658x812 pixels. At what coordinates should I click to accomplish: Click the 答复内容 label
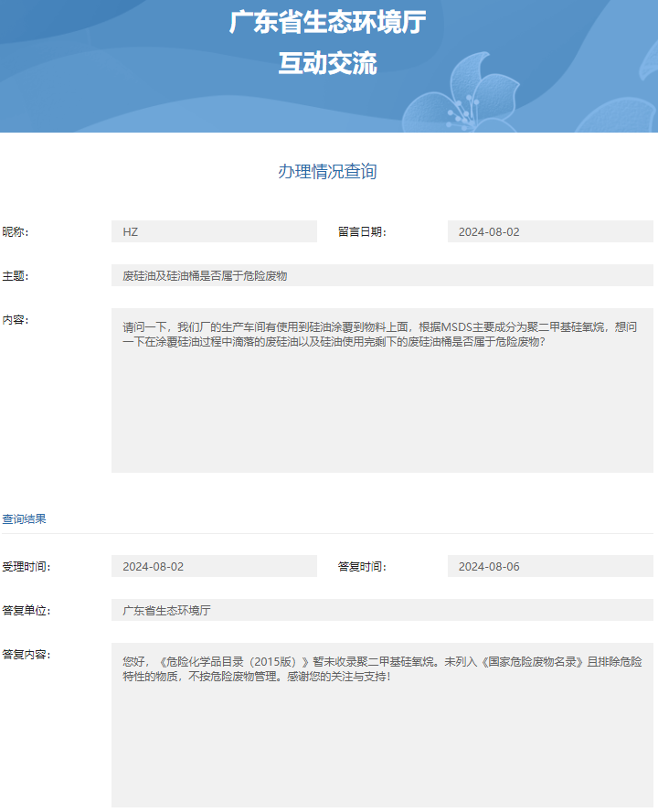tap(27, 655)
